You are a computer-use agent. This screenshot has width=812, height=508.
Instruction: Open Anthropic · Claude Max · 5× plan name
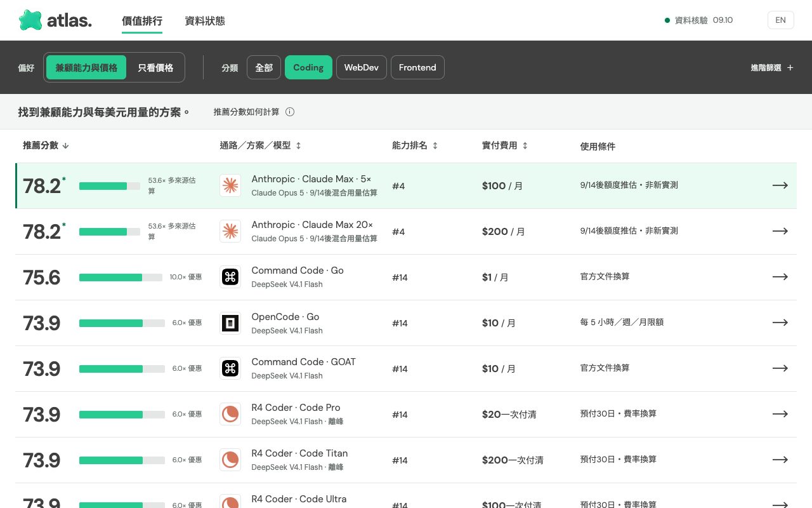pos(311,179)
